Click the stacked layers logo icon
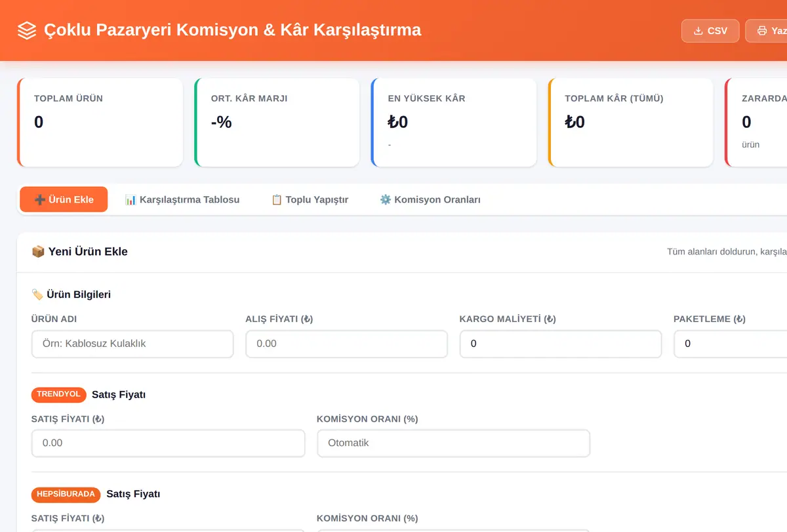Screen dimensions: 787x532 pos(27,30)
